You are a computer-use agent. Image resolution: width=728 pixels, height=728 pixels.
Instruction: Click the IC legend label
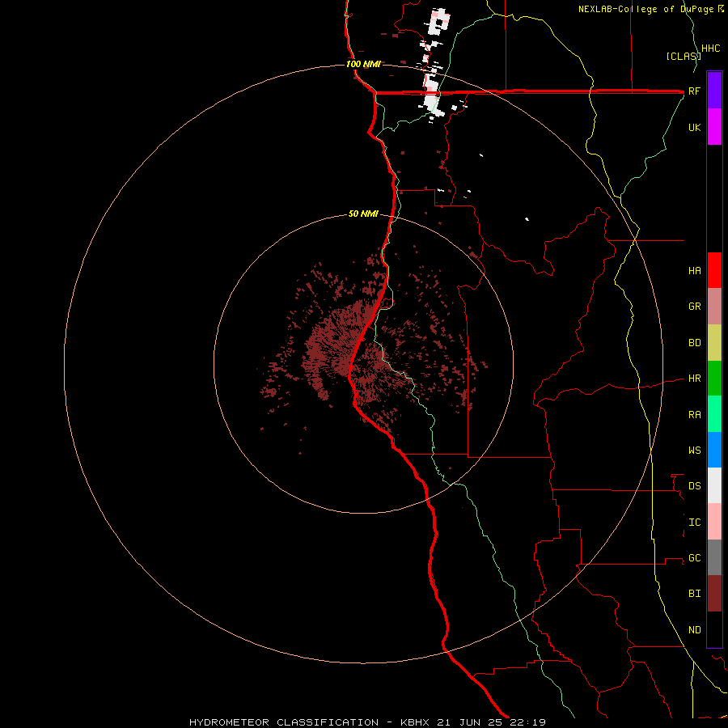click(x=695, y=523)
